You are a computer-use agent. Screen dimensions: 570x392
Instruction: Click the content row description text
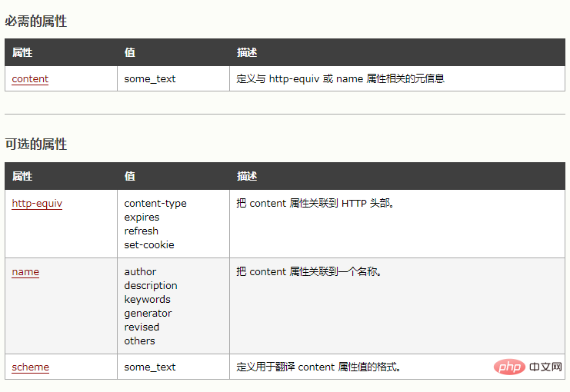click(340, 78)
